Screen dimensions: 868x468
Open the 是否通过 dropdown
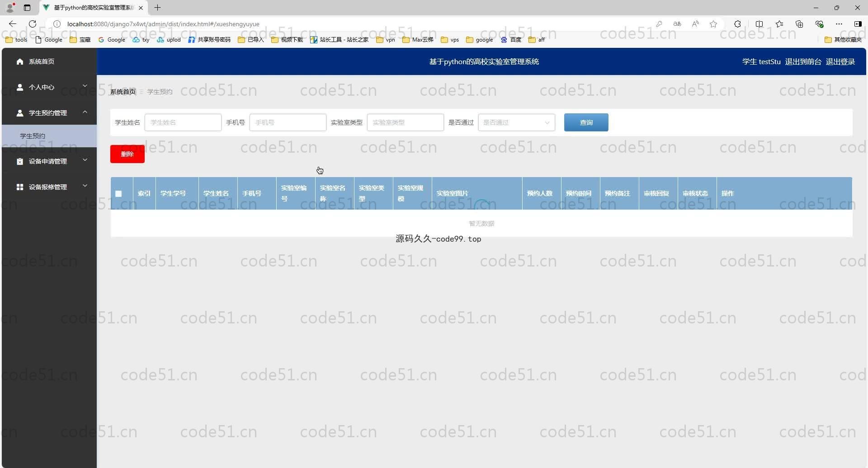(516, 122)
